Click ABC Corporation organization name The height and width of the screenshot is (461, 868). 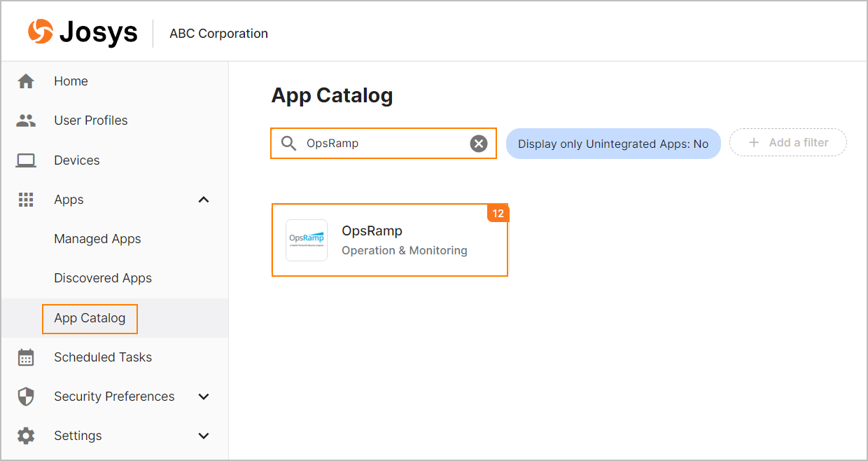[x=218, y=34]
